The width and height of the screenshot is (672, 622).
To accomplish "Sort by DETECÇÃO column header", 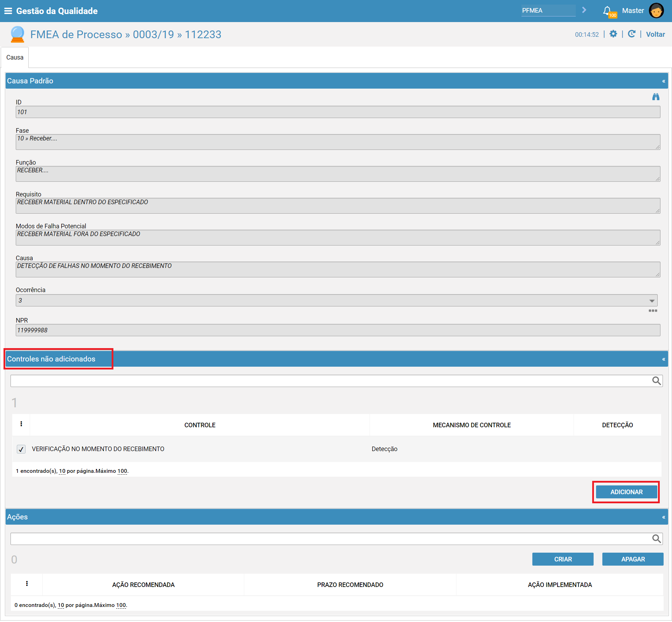I will [x=617, y=425].
